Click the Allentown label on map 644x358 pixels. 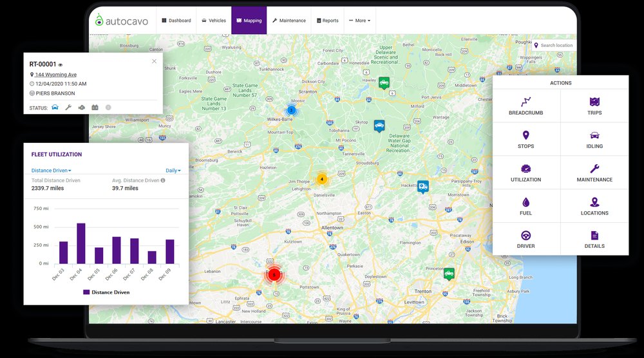click(332, 228)
